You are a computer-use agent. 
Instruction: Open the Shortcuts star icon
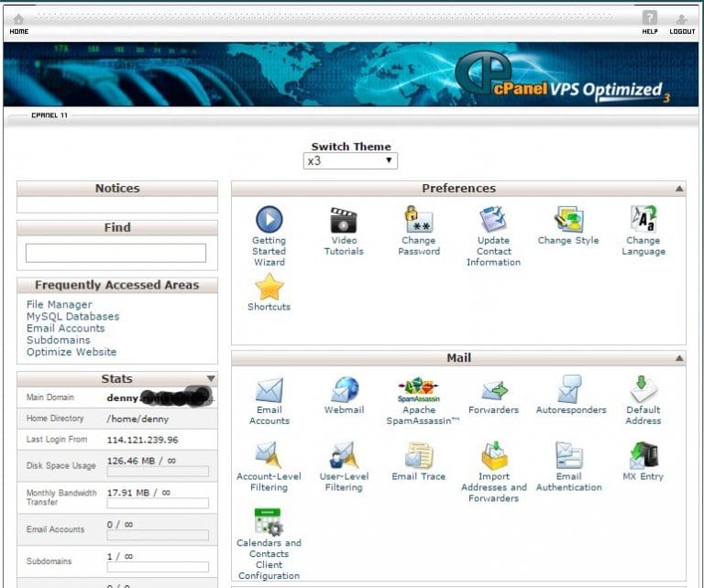tap(269, 287)
